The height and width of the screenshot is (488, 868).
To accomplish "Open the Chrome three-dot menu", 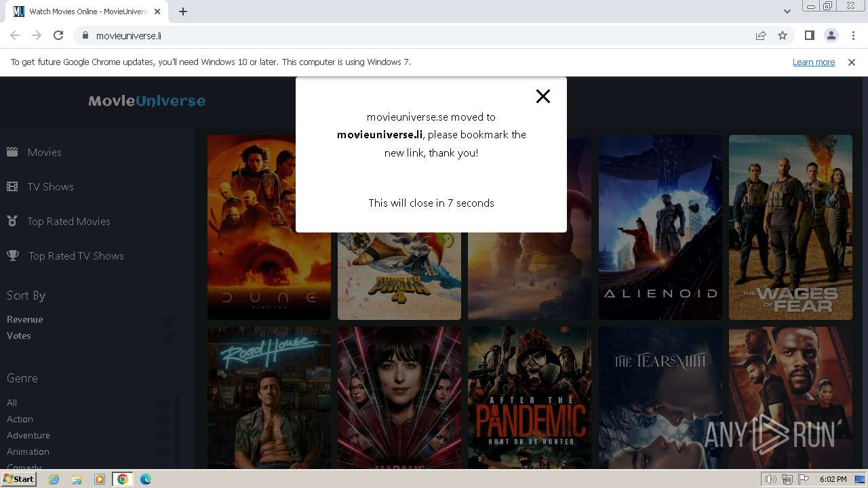I will click(853, 36).
